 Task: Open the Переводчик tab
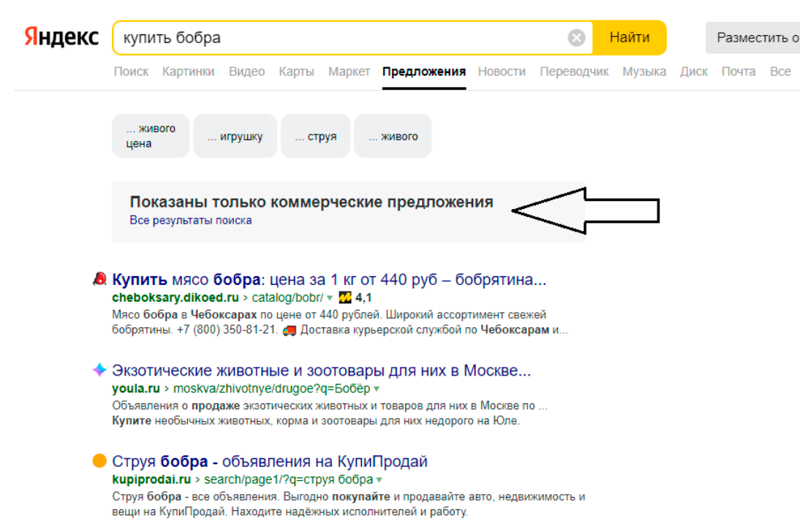(574, 72)
